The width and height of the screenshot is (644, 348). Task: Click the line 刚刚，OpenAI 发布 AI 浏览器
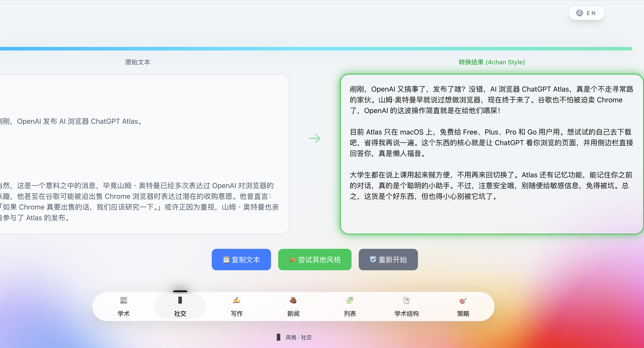[x=71, y=121]
